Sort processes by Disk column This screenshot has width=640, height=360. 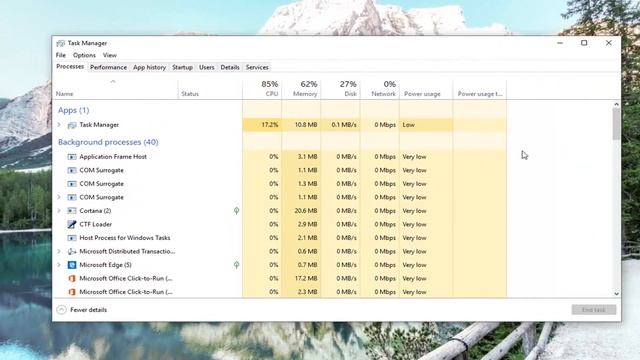coord(340,89)
